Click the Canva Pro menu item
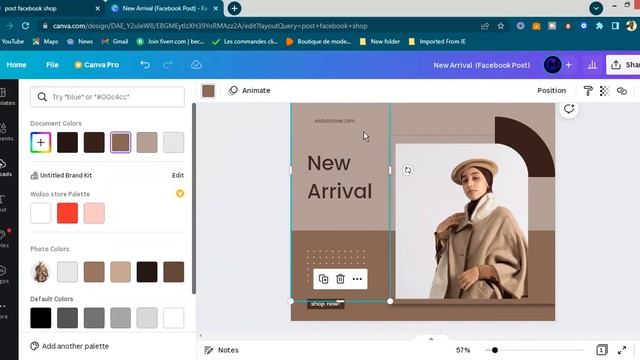640x360 pixels. (97, 65)
